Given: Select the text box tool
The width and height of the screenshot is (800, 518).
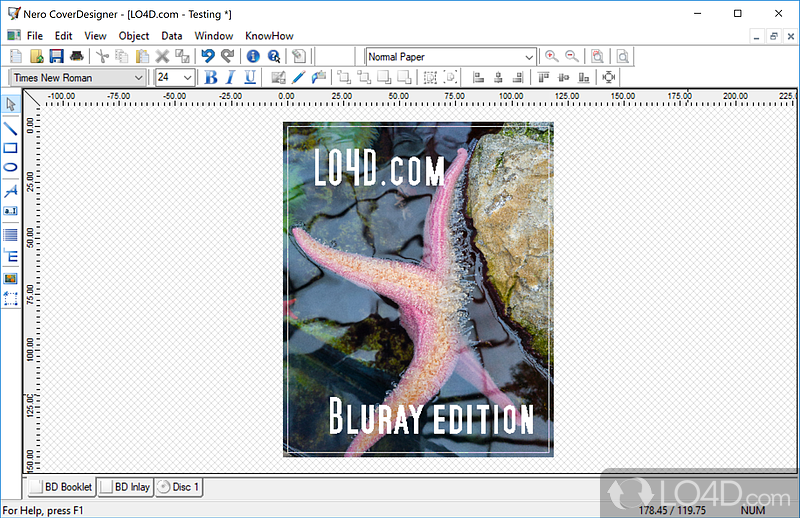Looking at the screenshot, I should pyautogui.click(x=11, y=210).
